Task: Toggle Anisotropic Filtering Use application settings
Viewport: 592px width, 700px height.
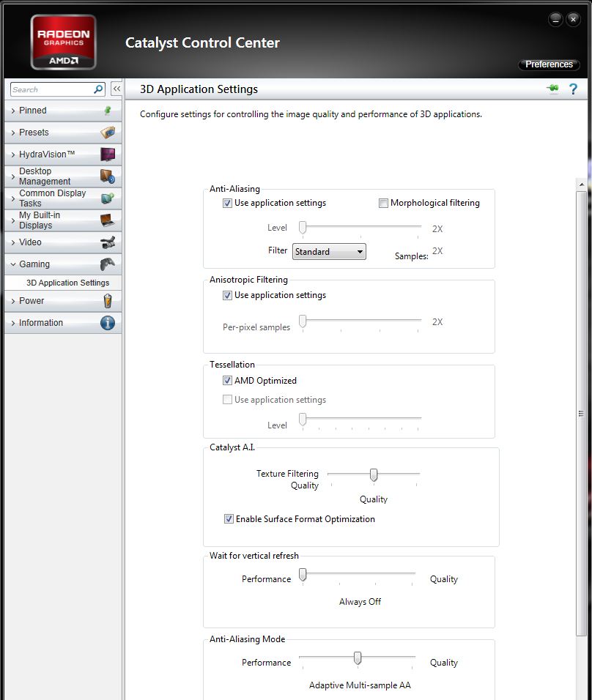Action: 227,295
